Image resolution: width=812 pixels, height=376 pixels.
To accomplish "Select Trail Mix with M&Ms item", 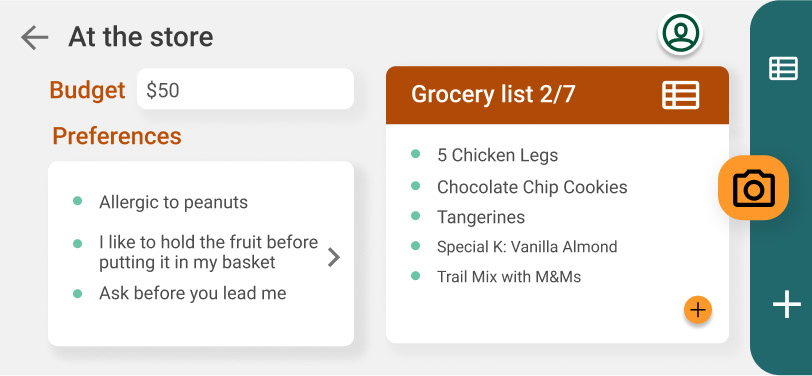I will (509, 277).
